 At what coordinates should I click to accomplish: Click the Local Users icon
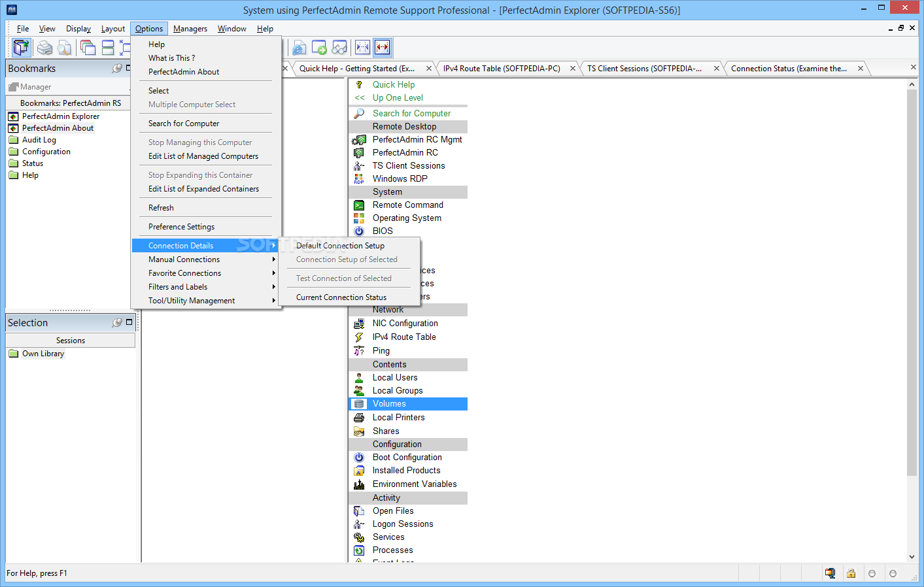click(359, 378)
